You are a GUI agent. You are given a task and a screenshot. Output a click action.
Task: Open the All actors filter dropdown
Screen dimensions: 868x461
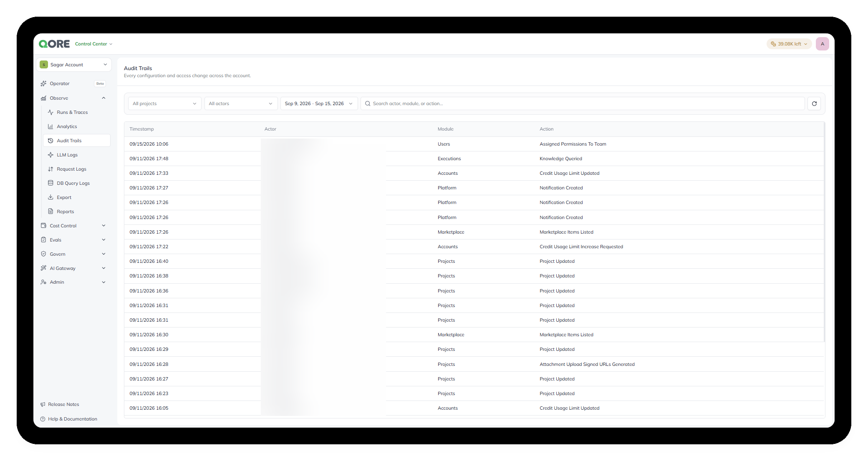coord(241,103)
